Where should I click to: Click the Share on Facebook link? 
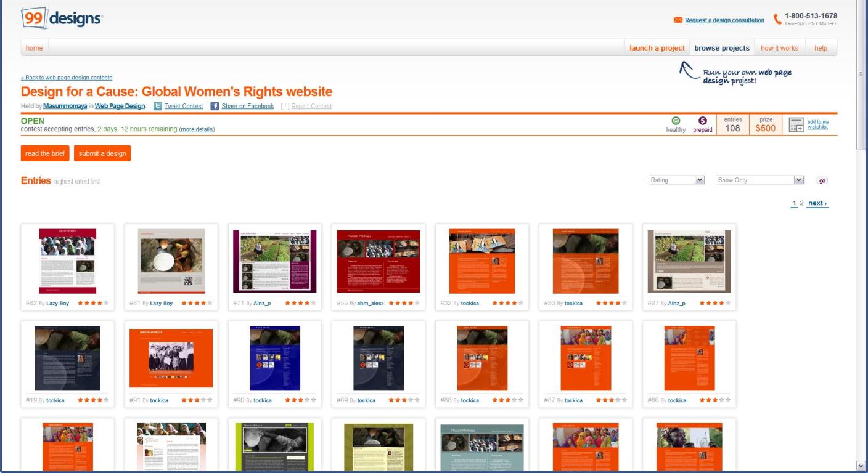(x=248, y=106)
